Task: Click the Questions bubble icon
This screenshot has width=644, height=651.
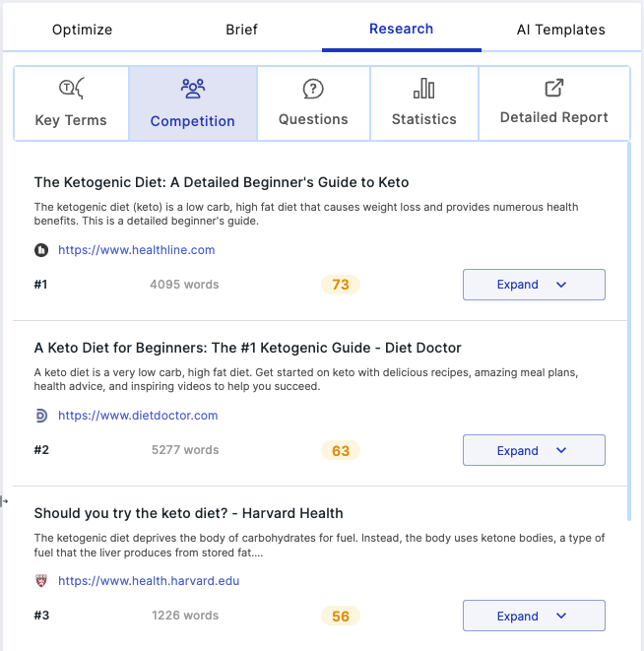Action: pos(313,89)
